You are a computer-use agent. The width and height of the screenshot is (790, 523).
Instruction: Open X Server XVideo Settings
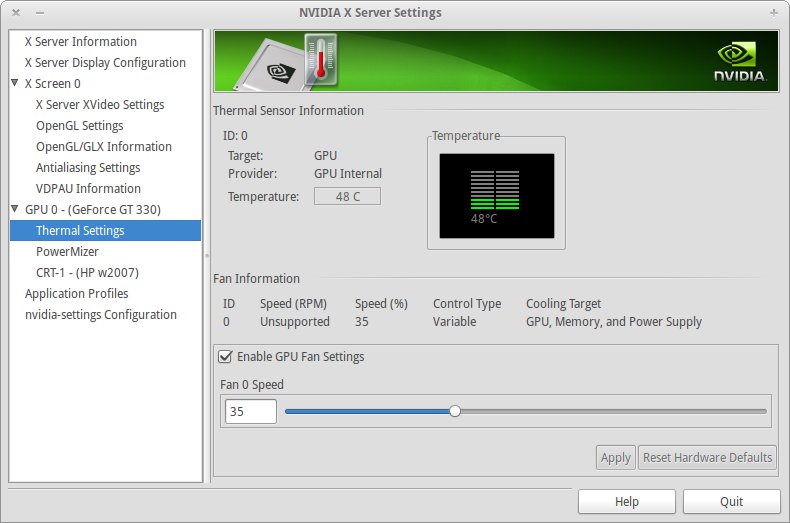[x=100, y=104]
